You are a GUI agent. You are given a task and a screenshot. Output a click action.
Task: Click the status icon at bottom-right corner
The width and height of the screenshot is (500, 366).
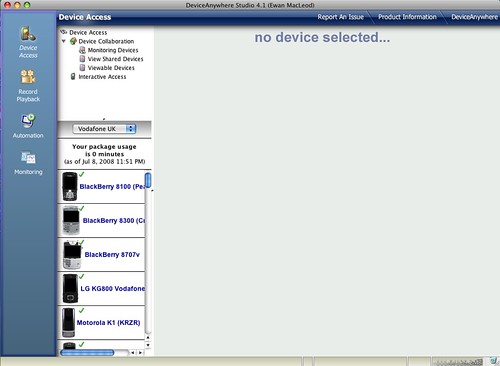pyautogui.click(x=494, y=361)
